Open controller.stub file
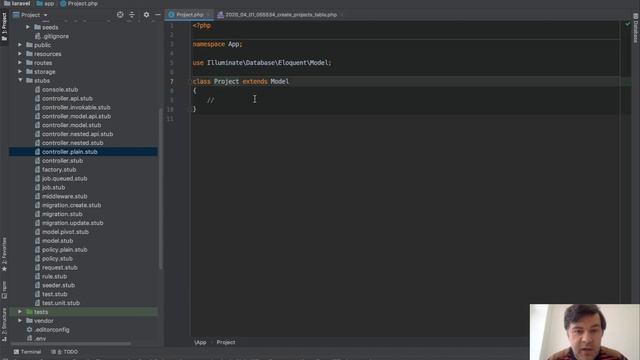The width and height of the screenshot is (640, 360). (x=62, y=161)
